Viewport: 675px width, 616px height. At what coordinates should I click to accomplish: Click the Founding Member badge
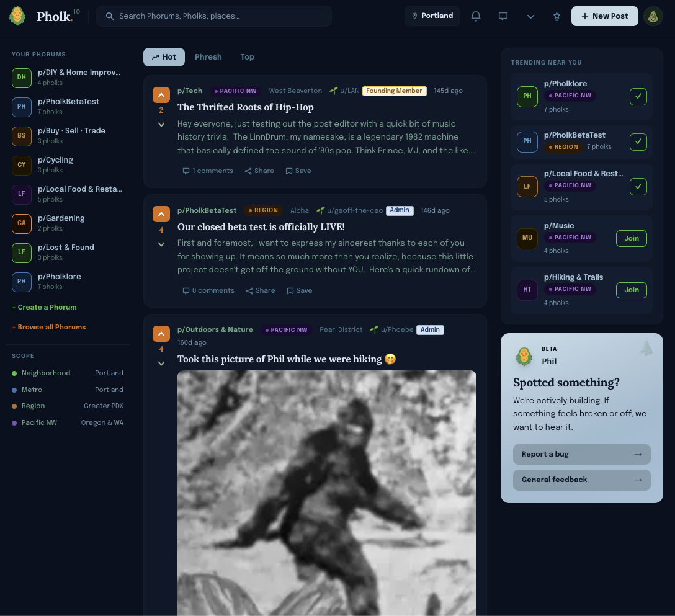click(395, 91)
